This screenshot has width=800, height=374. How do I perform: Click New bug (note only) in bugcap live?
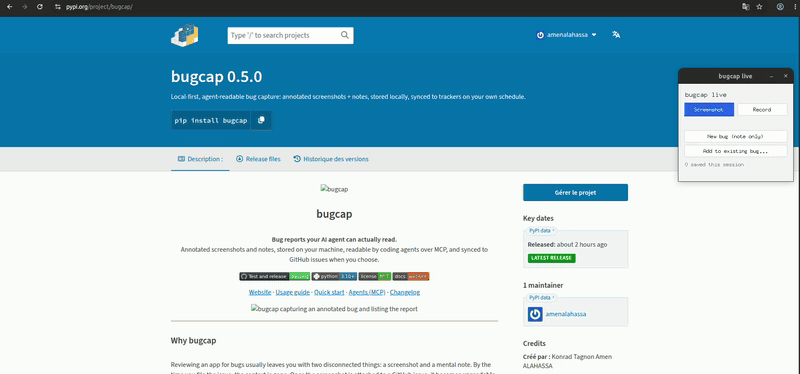[735, 137]
